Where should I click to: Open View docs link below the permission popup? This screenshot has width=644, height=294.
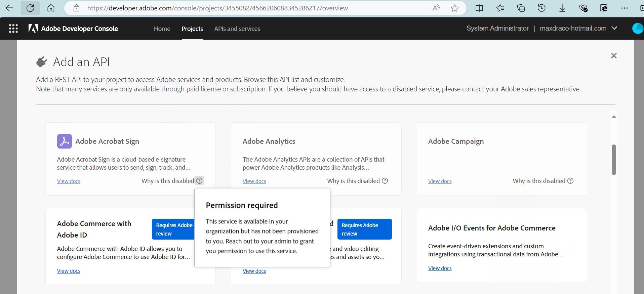pyautogui.click(x=254, y=271)
